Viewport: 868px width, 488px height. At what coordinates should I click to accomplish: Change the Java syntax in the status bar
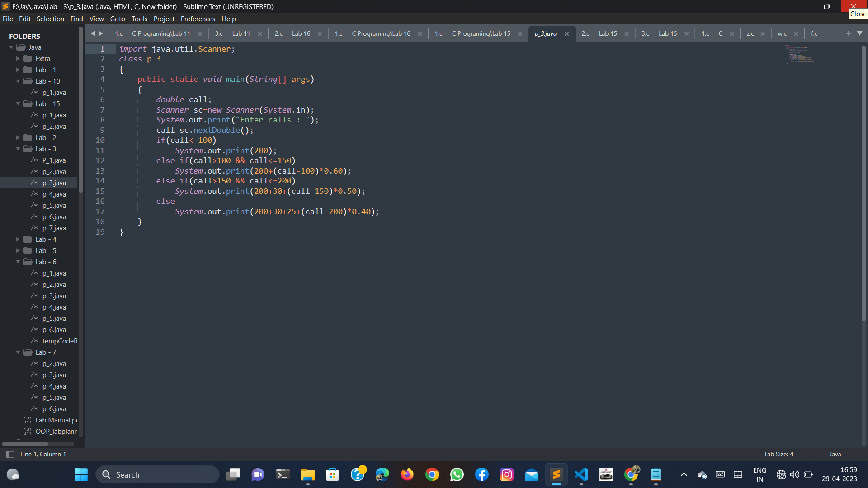point(835,454)
